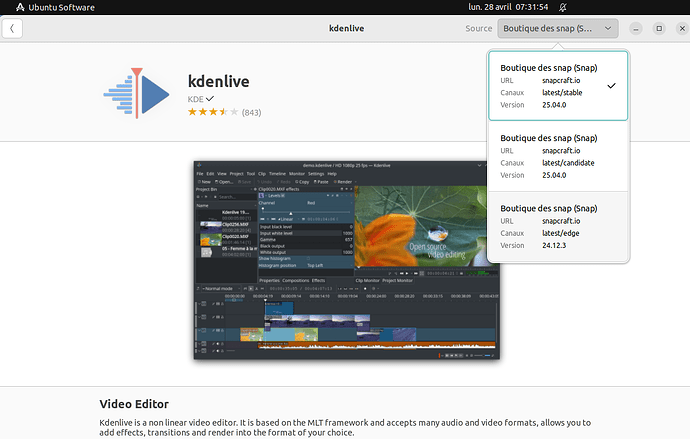The width and height of the screenshot is (690, 439).
Task: Click the description paragraph about MLT framework
Action: pos(345,428)
